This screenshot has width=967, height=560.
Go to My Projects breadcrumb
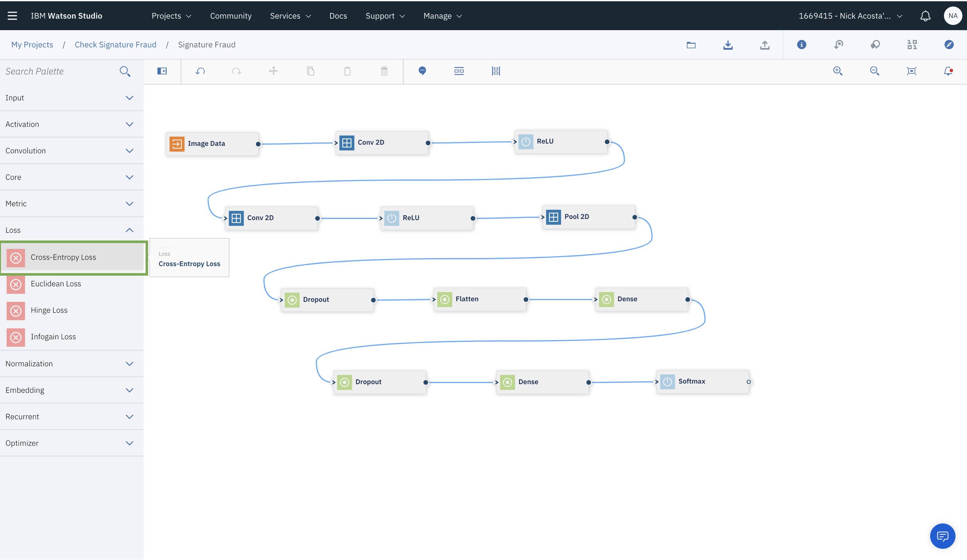[x=32, y=44]
